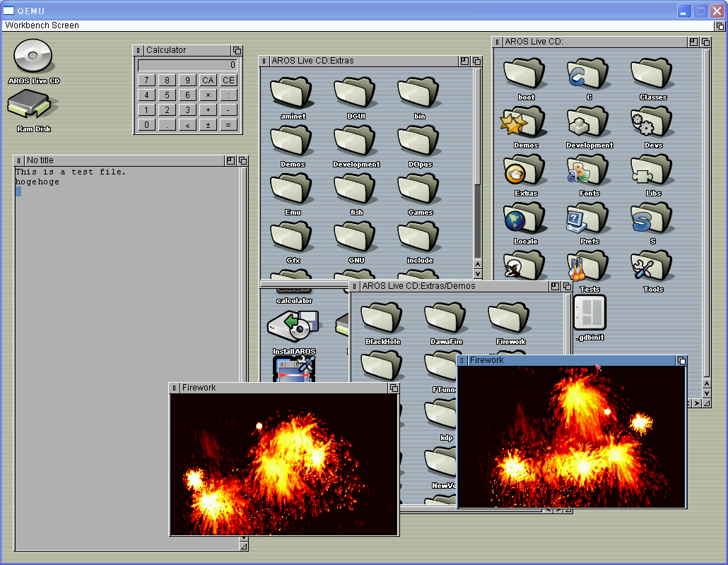Open the Tools drawer with wrench icon

click(x=652, y=268)
